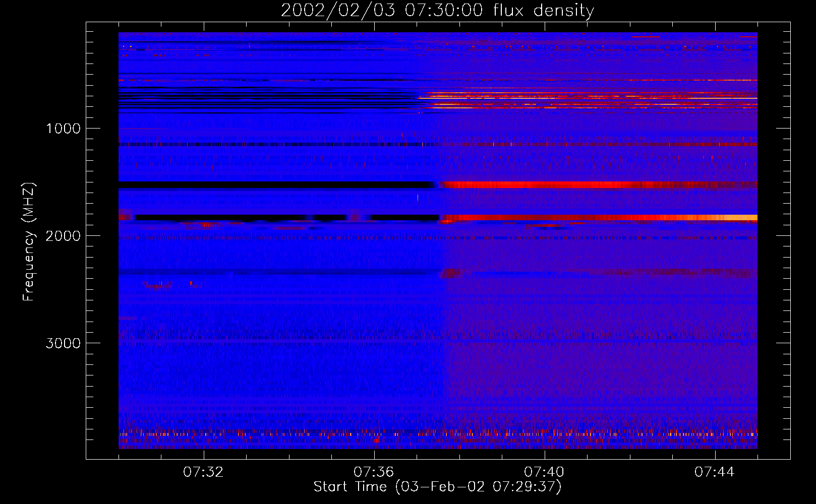The image size is (816, 504).
Task: Click the '07:36' time tick label
Action: (374, 472)
